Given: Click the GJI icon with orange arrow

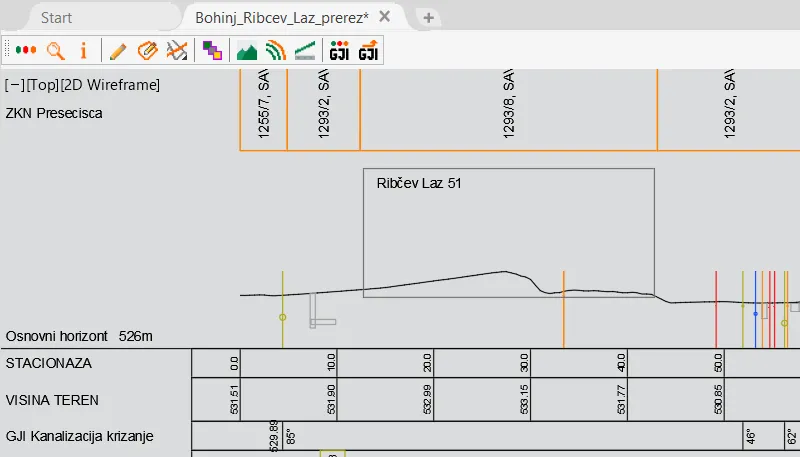Looking at the screenshot, I should pyautogui.click(x=369, y=49).
